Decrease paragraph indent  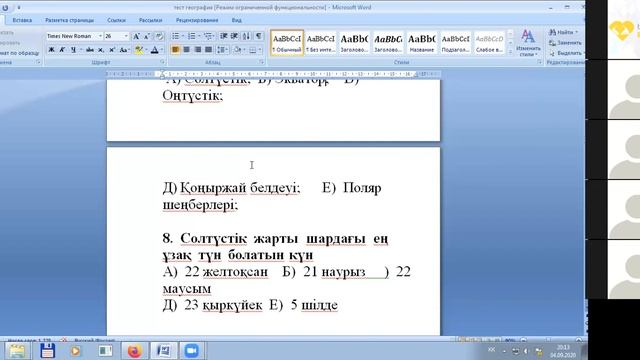pos(224,36)
